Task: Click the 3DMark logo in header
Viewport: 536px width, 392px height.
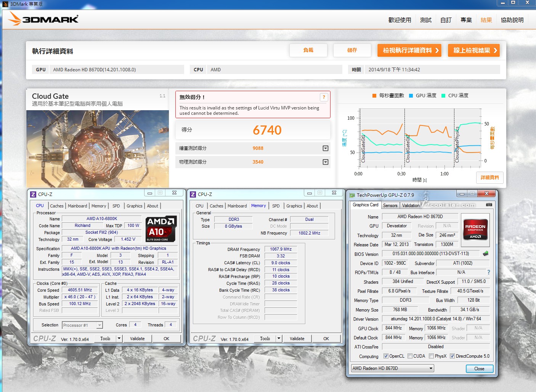Action: coord(43,19)
